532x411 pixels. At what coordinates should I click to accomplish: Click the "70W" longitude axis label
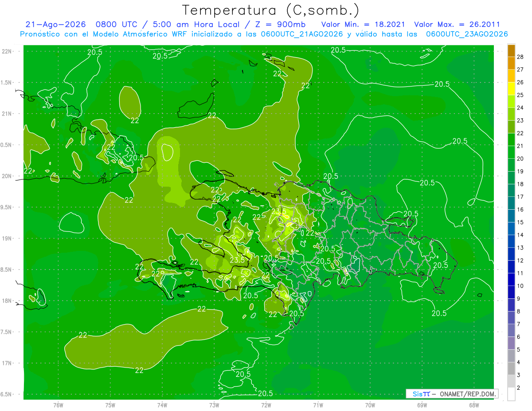click(x=370, y=405)
